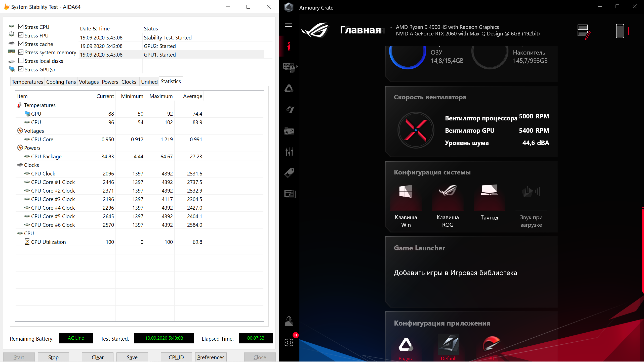
Task: Select the GPU temperature row
Action: pos(140,114)
